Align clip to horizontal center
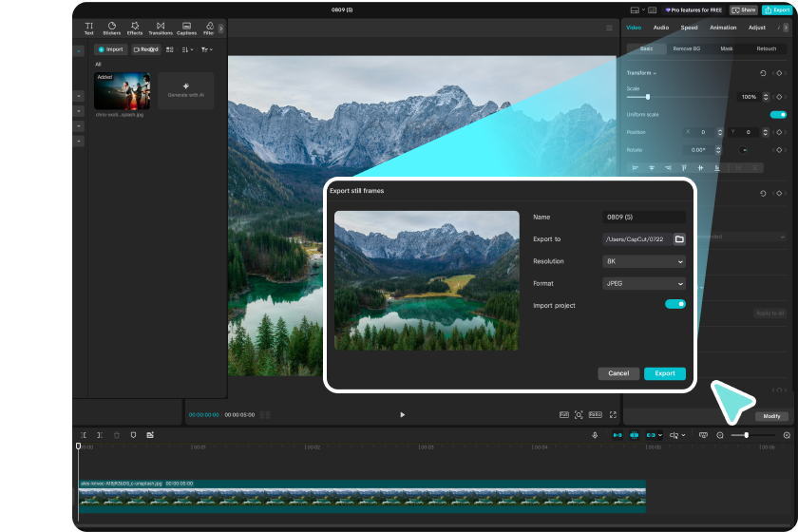 tap(652, 167)
